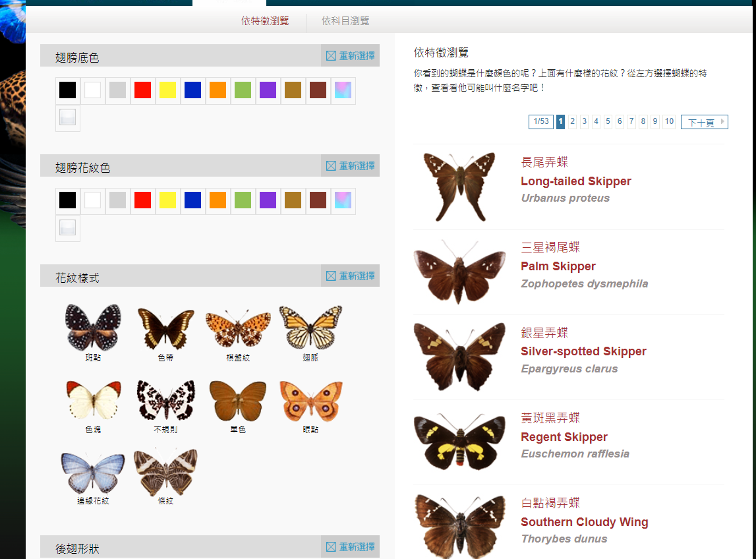Open the Southern Cloudy Wing name link
The width and height of the screenshot is (756, 559).
[585, 522]
